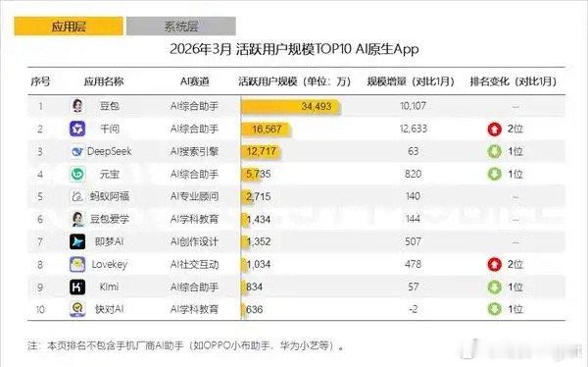588x367 pixels.
Task: Click the 636 user value for 快对AI
Action: point(254,309)
